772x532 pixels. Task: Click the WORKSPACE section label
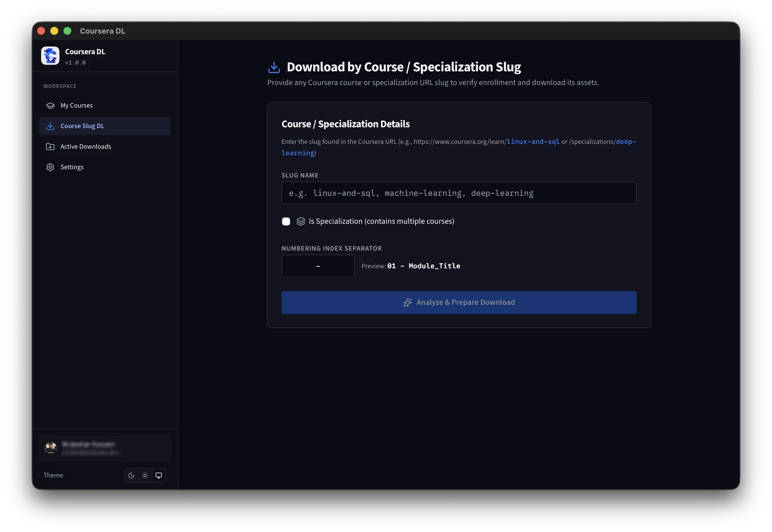click(x=60, y=86)
